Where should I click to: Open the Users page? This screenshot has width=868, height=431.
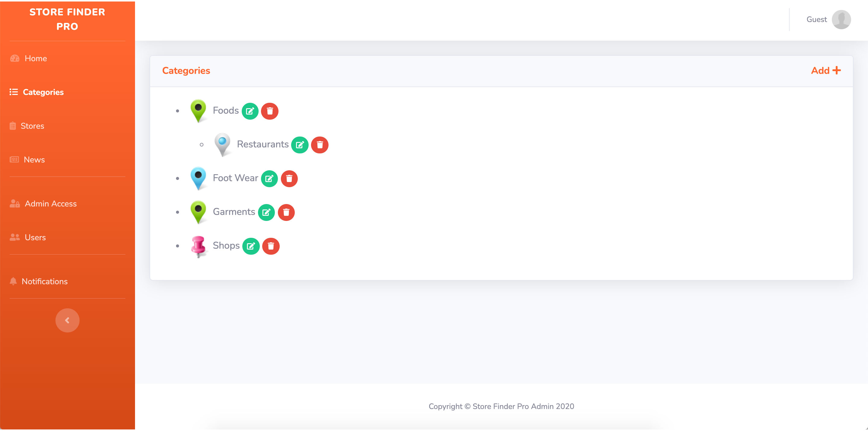coord(35,237)
